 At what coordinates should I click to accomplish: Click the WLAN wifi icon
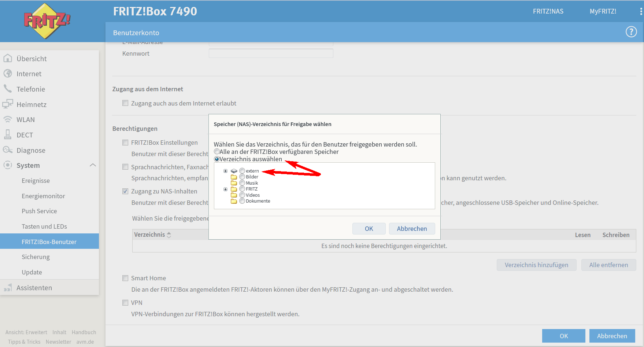click(x=8, y=119)
